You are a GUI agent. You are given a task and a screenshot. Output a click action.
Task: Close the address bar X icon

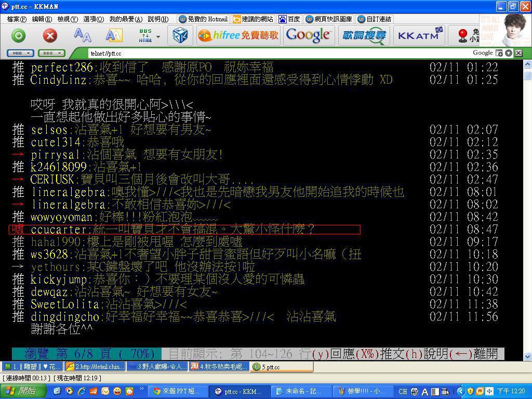coord(518,53)
